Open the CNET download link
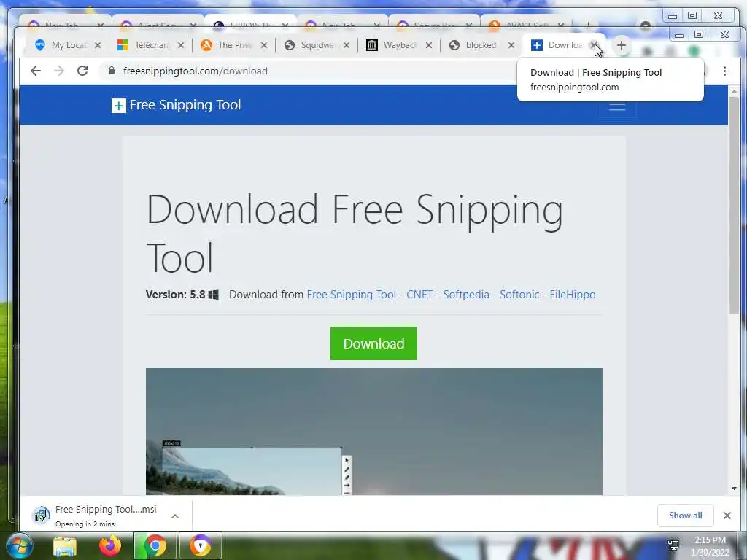 click(419, 295)
